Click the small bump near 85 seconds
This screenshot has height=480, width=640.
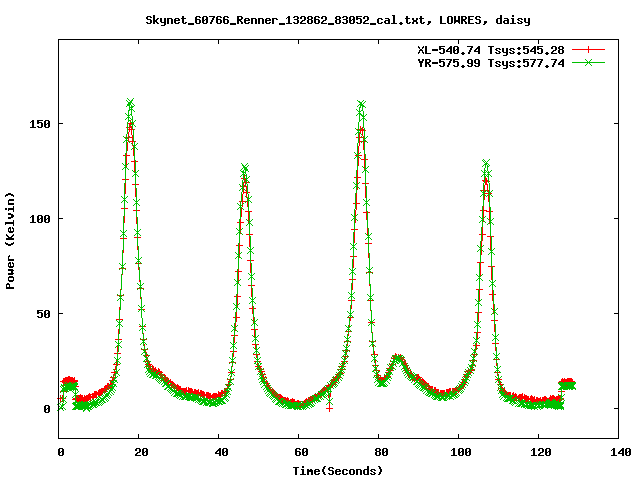tap(398, 358)
